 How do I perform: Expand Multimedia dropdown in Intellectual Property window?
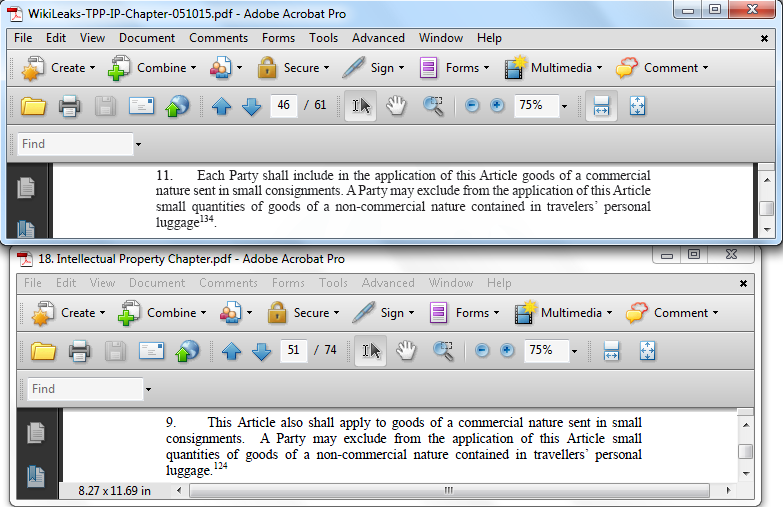609,313
